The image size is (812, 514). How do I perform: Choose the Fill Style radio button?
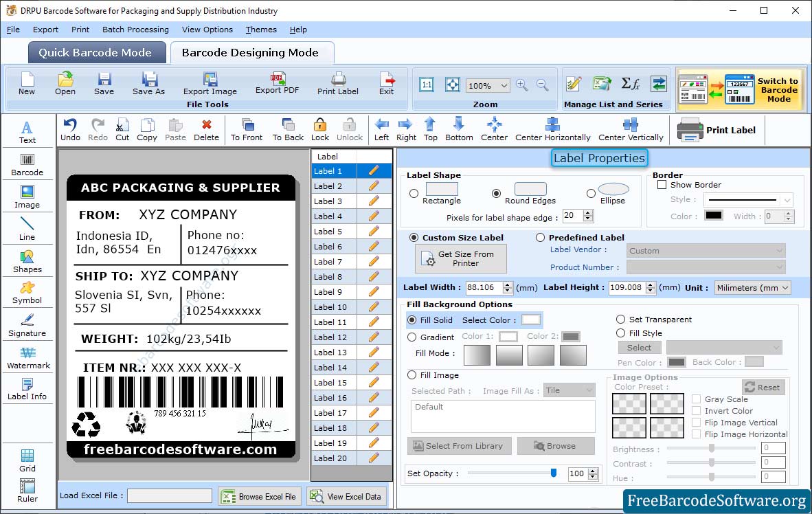620,333
